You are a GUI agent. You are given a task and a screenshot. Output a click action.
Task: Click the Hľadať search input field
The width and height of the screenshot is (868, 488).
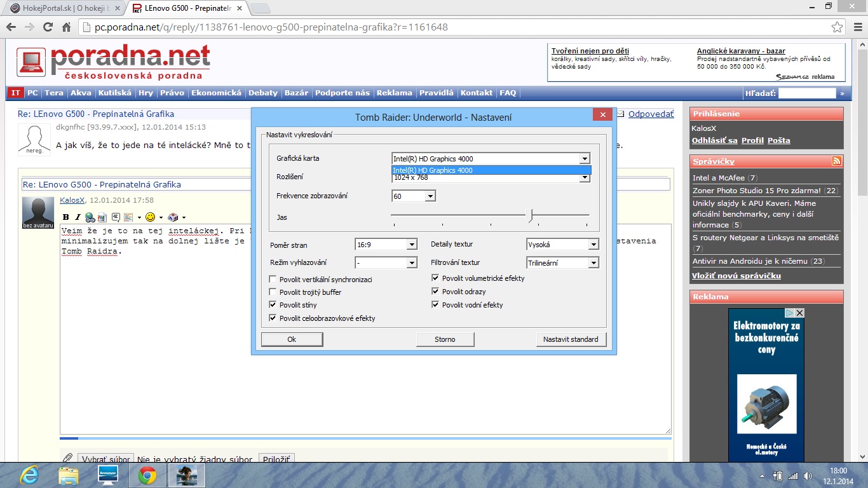[x=807, y=93]
